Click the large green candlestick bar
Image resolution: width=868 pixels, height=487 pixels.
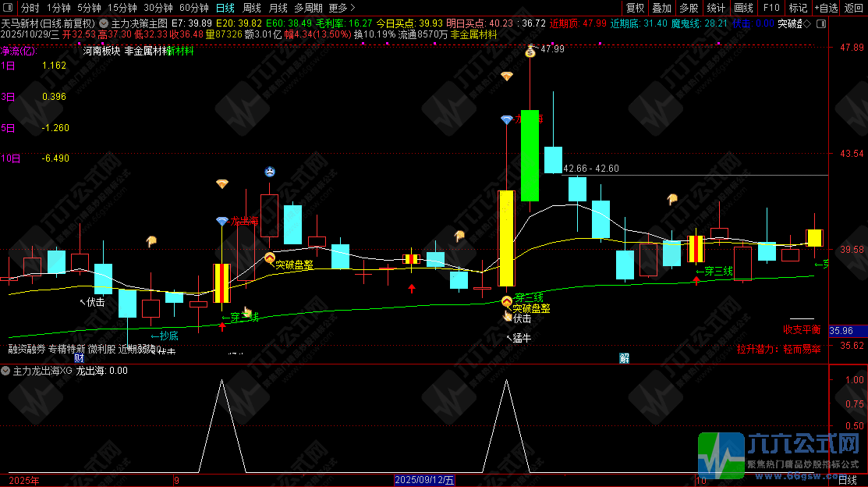point(530,155)
